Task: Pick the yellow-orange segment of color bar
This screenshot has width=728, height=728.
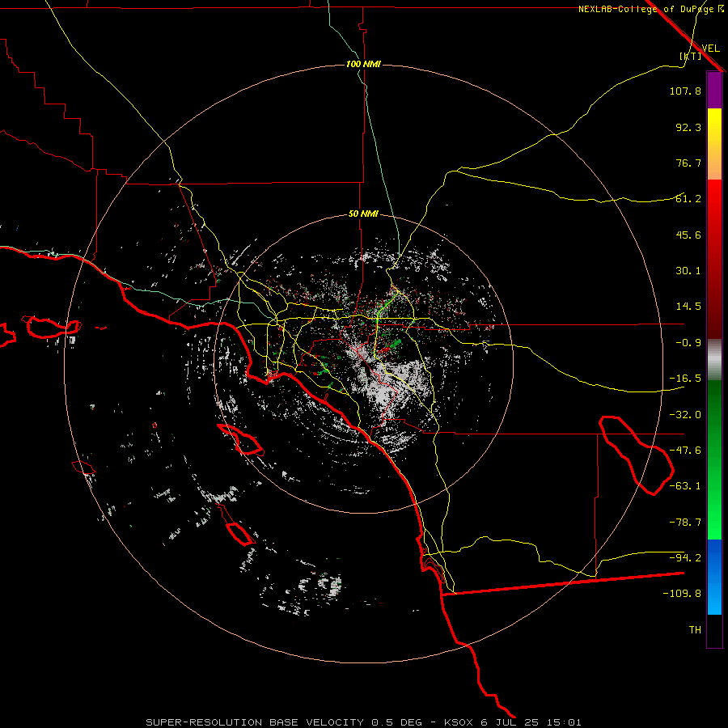Action: click(x=714, y=144)
